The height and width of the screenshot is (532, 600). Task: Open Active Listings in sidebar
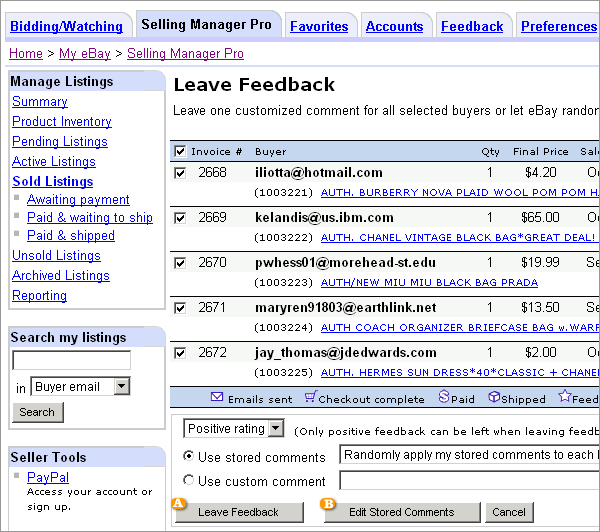click(54, 162)
